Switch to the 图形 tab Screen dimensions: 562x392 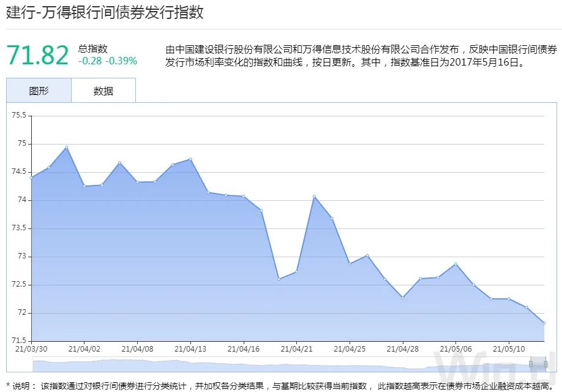(39, 91)
